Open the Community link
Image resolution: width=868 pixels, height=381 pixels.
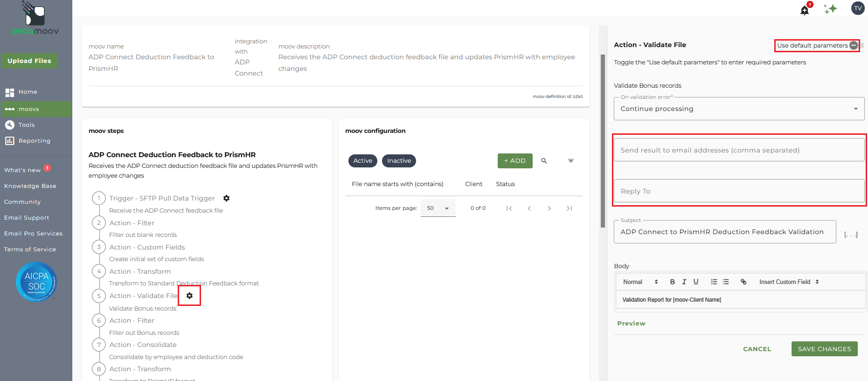click(x=22, y=202)
